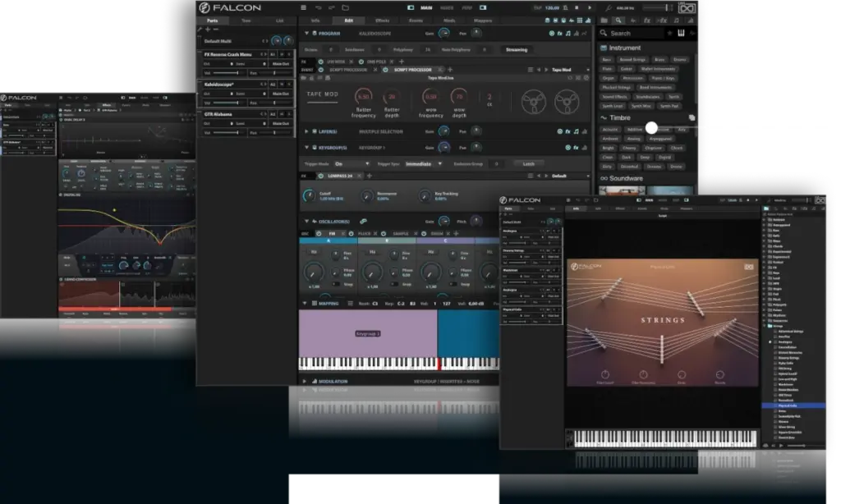Screen dimensions: 841x504
Task: Click the UVI logo at top right
Action: click(687, 7)
